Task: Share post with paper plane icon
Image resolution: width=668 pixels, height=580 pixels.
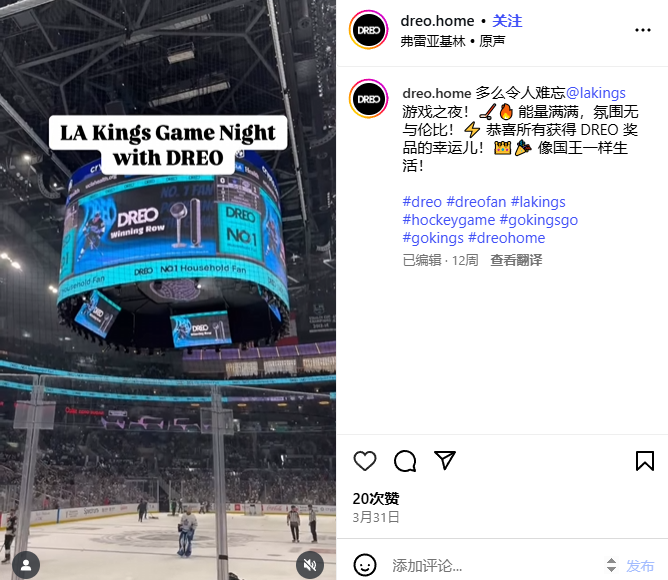Action: click(x=445, y=460)
